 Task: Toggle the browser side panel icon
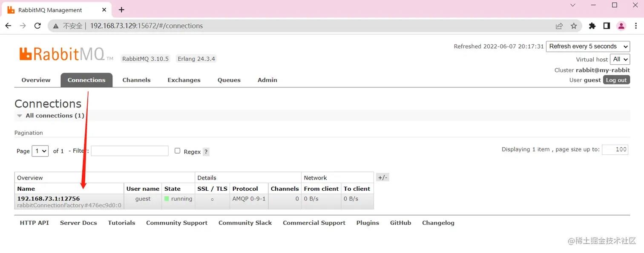coord(607,26)
